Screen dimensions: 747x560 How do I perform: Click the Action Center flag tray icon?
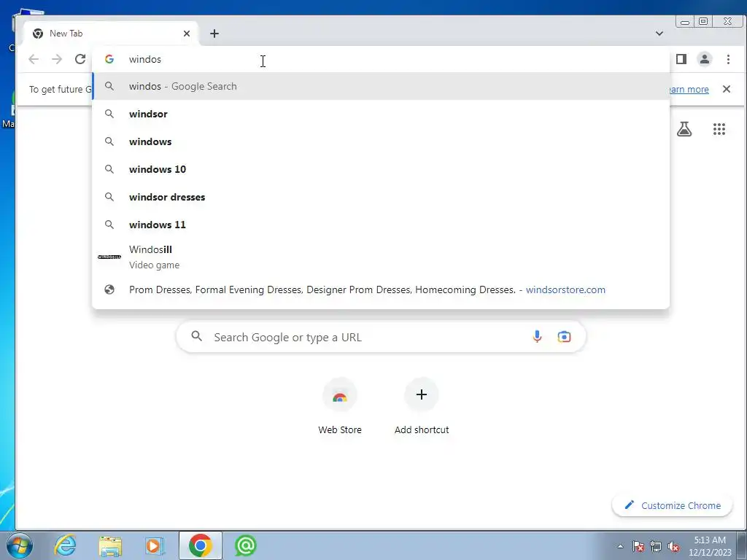pyautogui.click(x=638, y=546)
